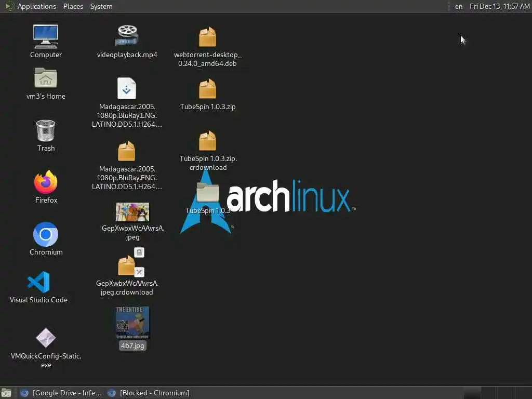Open Visual Studio Code desktop icon

38,282
